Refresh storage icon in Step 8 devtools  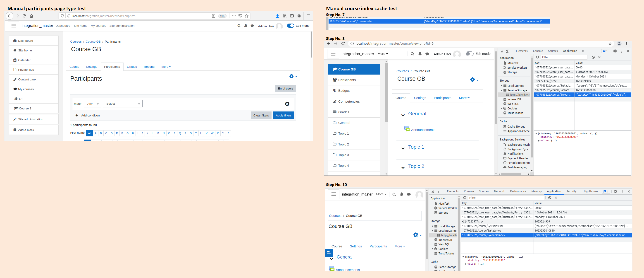[x=537, y=57]
